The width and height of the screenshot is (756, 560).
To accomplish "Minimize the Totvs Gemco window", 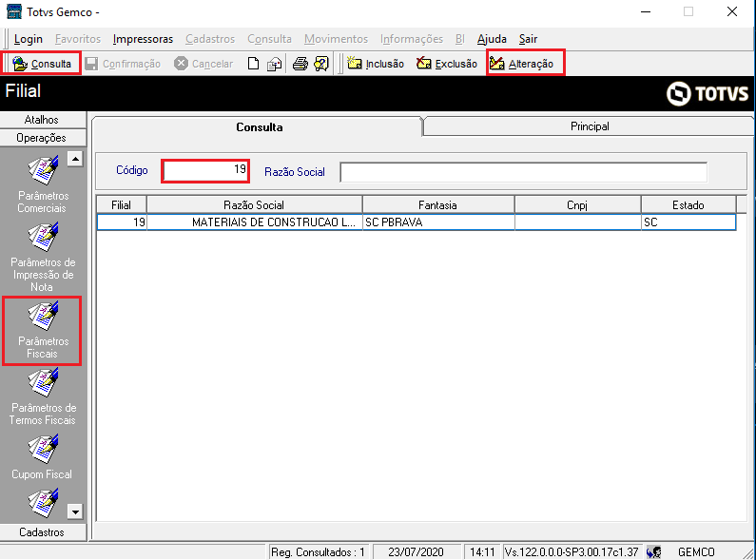I will pyautogui.click(x=646, y=12).
